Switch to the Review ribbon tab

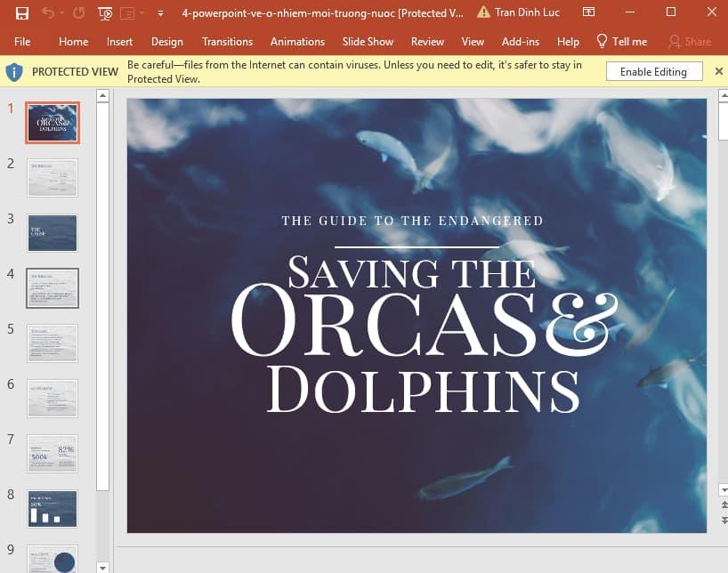tap(427, 41)
